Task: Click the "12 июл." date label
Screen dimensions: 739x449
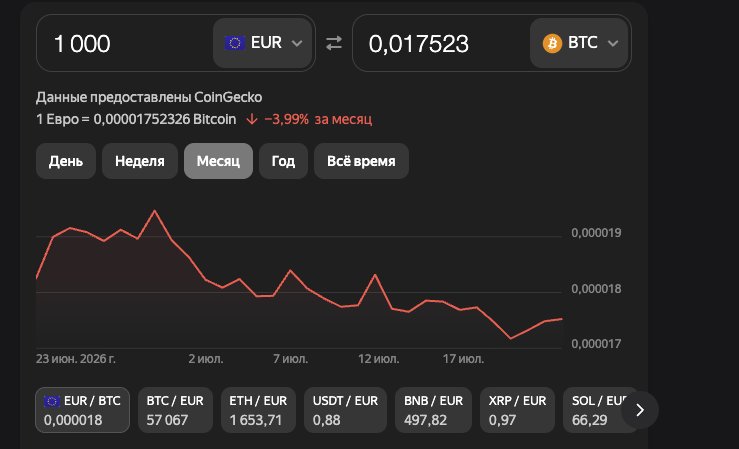Action: (x=378, y=359)
